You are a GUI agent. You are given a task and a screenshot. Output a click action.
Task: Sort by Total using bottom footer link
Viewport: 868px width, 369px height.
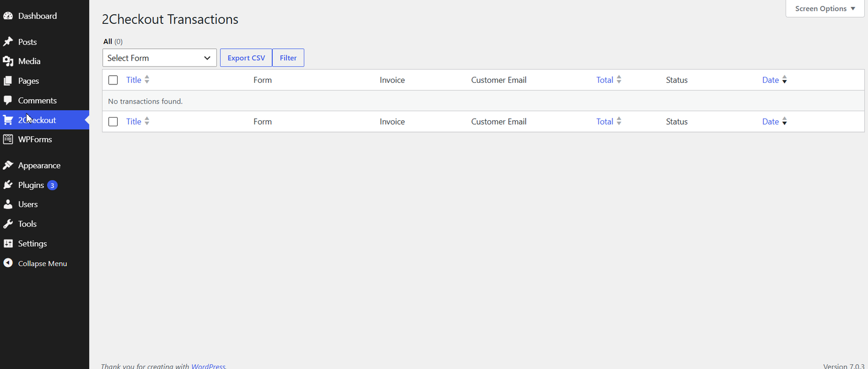[604, 121]
